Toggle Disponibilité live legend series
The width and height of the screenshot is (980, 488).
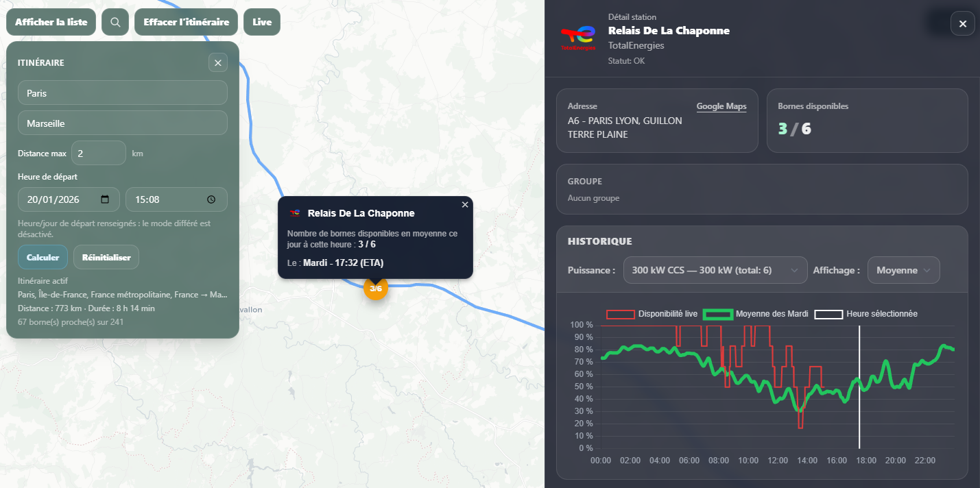tap(652, 314)
